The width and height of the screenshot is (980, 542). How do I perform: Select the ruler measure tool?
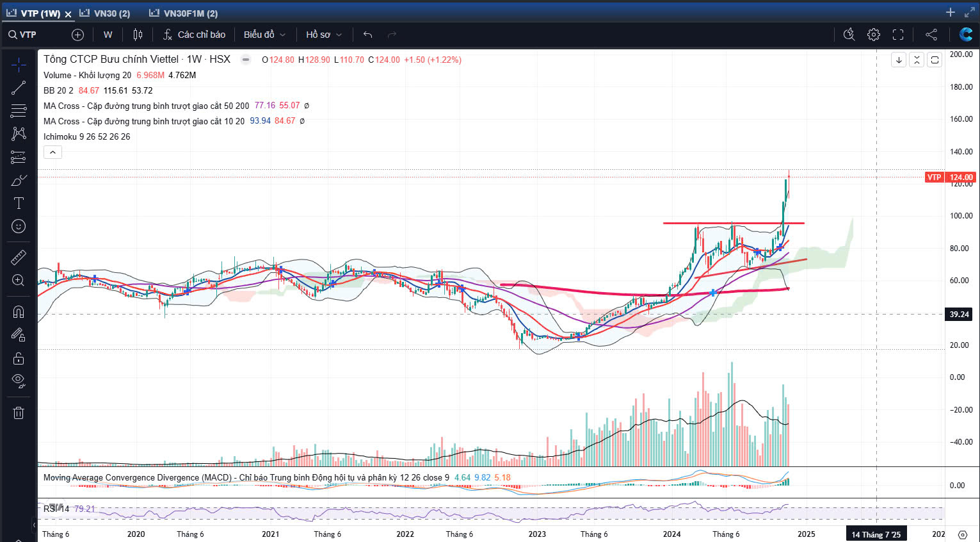(19, 258)
